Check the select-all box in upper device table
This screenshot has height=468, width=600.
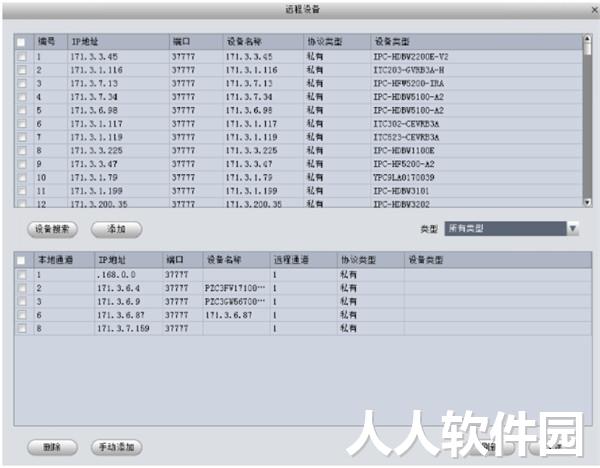(21, 42)
